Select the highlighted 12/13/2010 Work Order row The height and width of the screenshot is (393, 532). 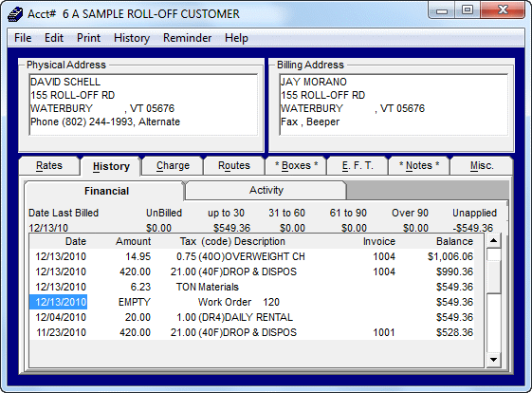pos(251,302)
